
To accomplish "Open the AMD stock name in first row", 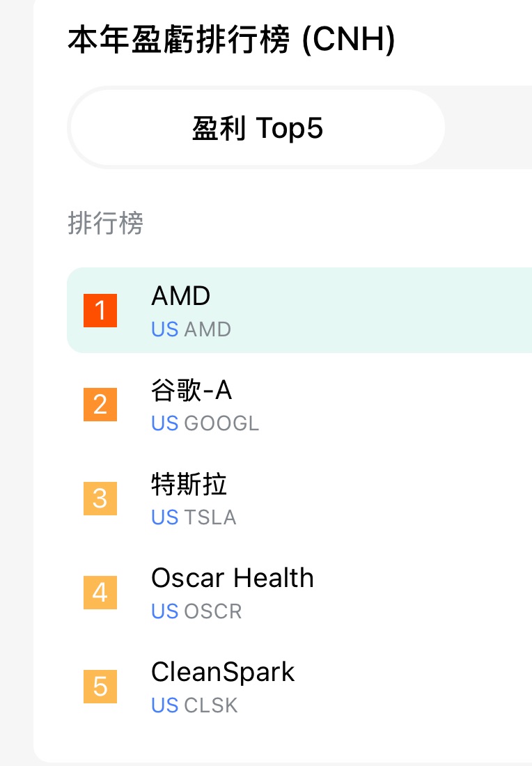I will (x=180, y=297).
